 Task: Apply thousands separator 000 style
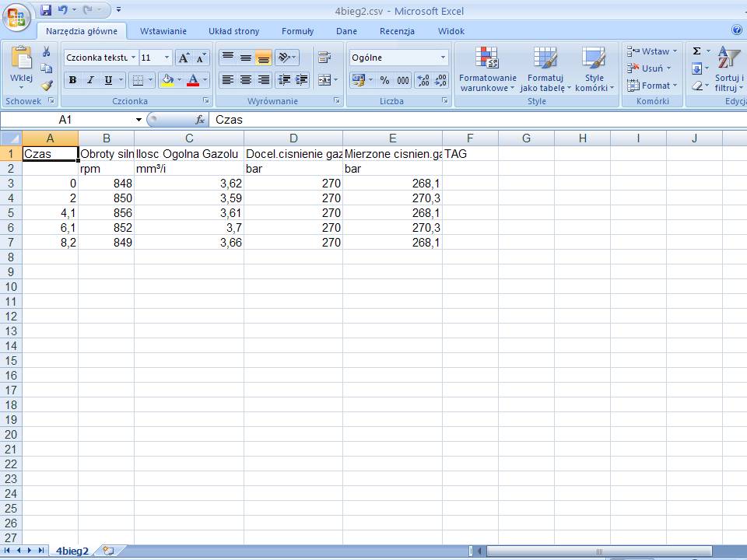403,80
